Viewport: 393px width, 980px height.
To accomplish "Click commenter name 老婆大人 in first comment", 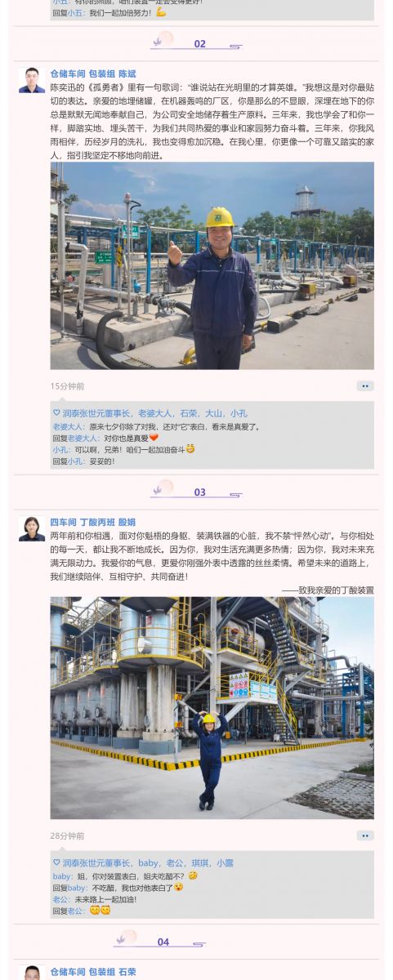I will click(x=69, y=426).
